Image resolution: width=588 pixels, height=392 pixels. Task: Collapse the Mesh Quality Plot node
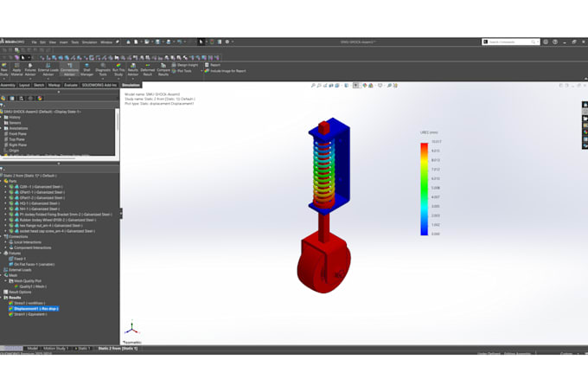(6, 281)
